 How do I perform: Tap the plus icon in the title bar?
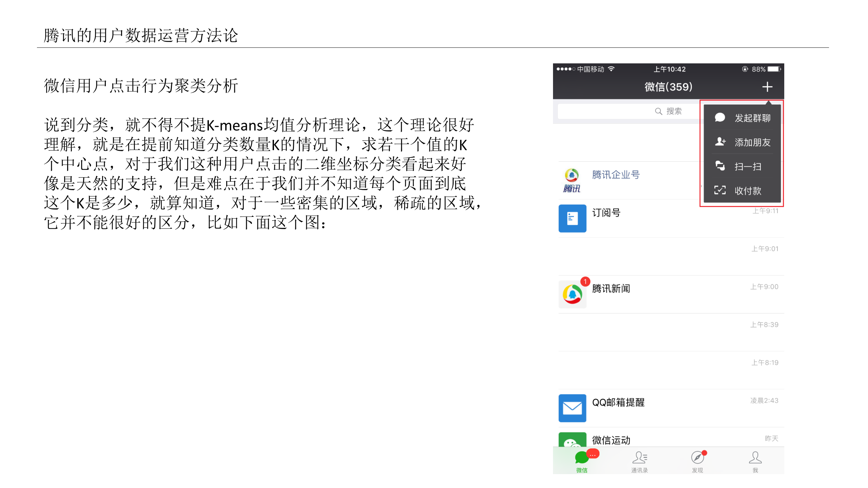pyautogui.click(x=768, y=87)
